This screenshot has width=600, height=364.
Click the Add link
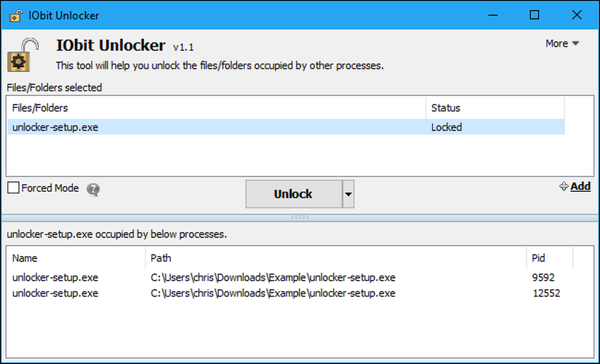click(x=580, y=186)
